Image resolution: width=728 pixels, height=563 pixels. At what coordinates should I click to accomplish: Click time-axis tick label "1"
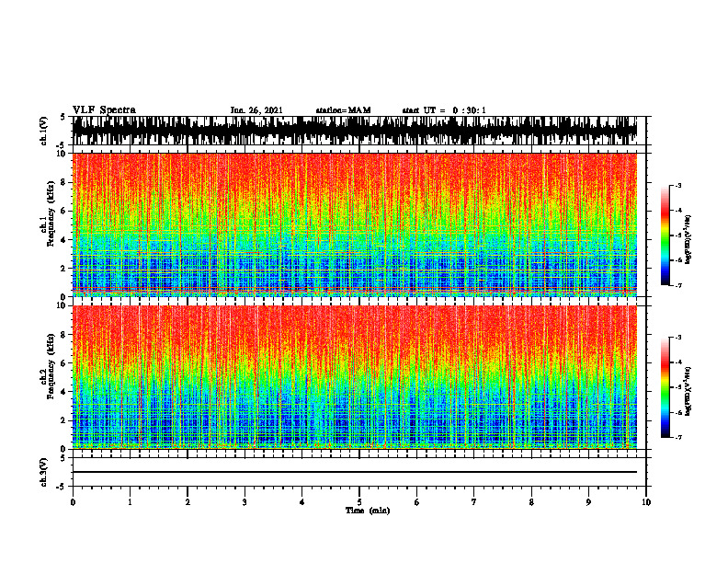tap(130, 502)
